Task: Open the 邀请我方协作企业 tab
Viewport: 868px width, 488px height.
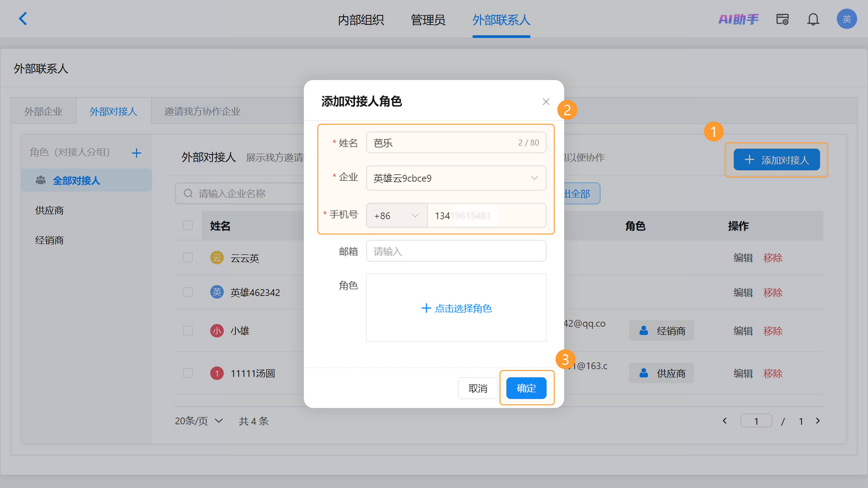Action: click(203, 111)
